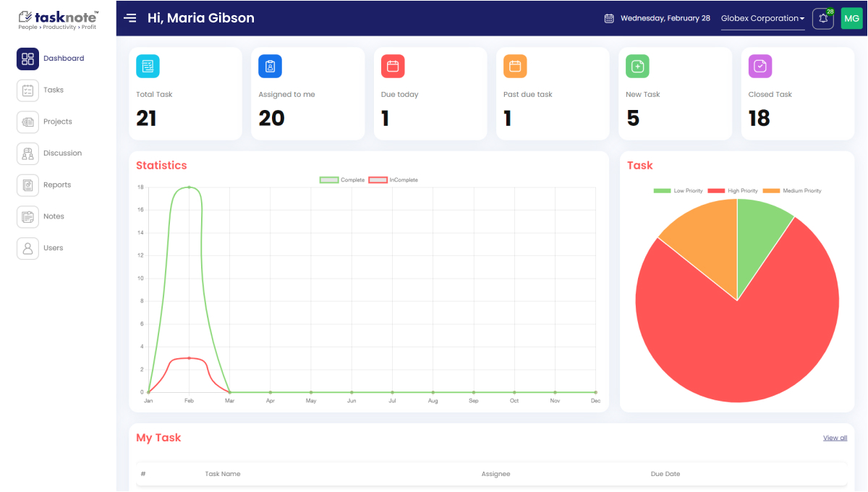Screen dimensions: 868x492
Task: Toggle the InComplete legend series
Action: 393,180
